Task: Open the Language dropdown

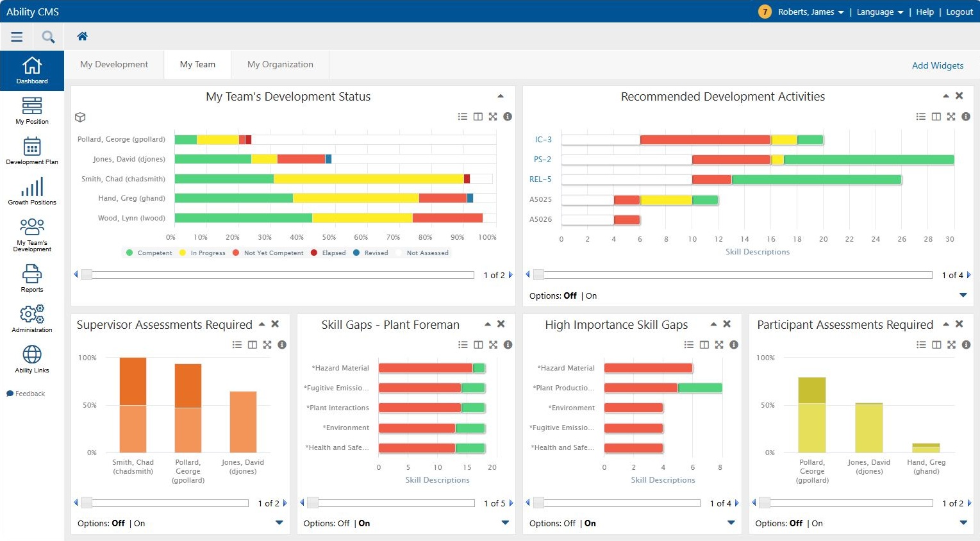Action: (x=880, y=12)
